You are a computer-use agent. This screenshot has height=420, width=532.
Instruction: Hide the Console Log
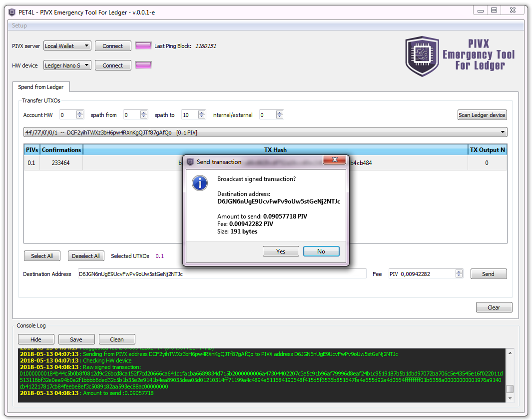[x=36, y=339]
